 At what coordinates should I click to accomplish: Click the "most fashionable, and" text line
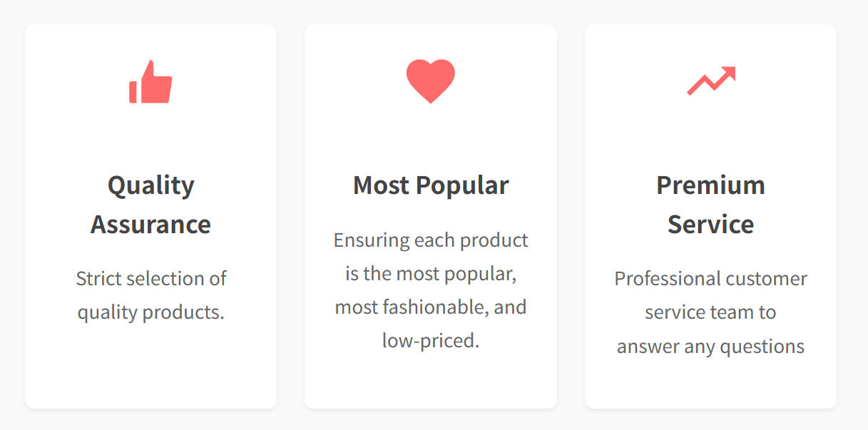tap(431, 307)
